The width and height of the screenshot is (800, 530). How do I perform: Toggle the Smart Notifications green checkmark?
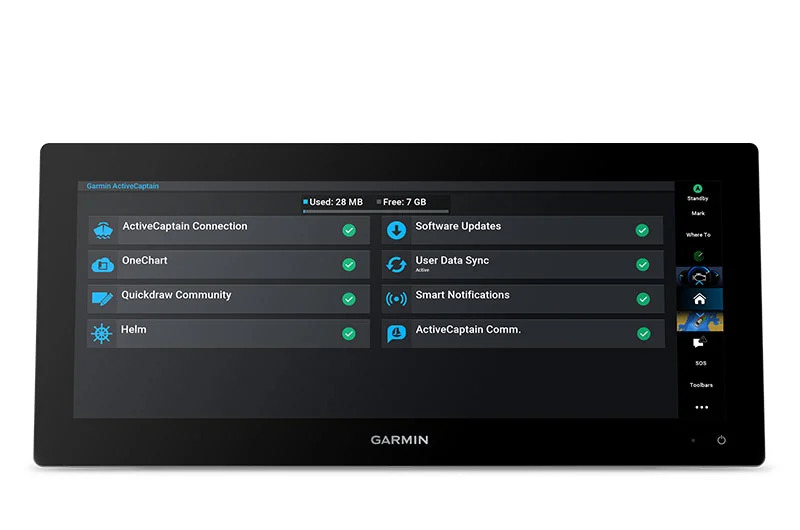coord(642,299)
